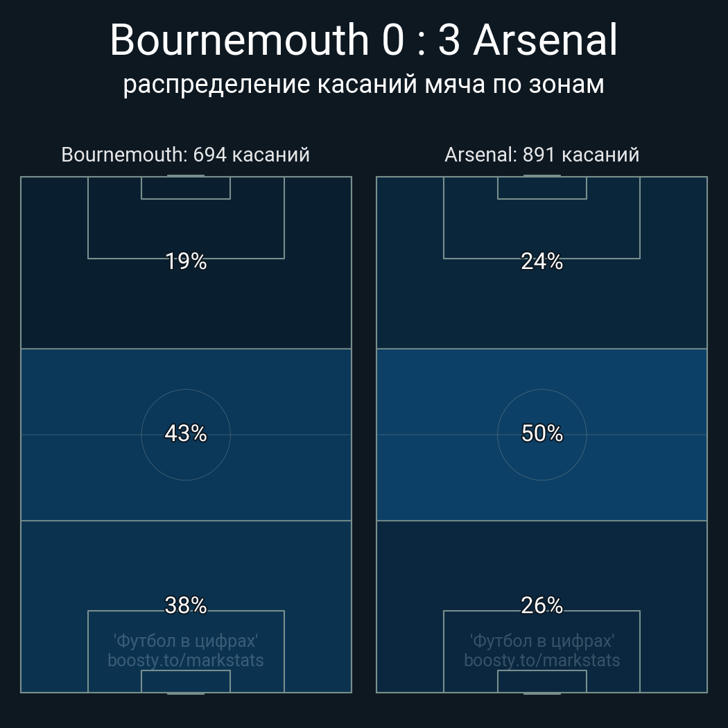Click the bottom six-yard box on Arsenal pitch
This screenshot has height=728, width=728.
[541, 681]
